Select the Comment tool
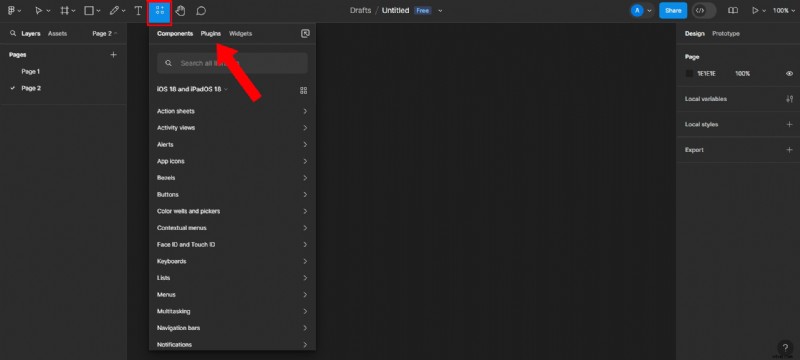800x360 pixels. pyautogui.click(x=201, y=11)
